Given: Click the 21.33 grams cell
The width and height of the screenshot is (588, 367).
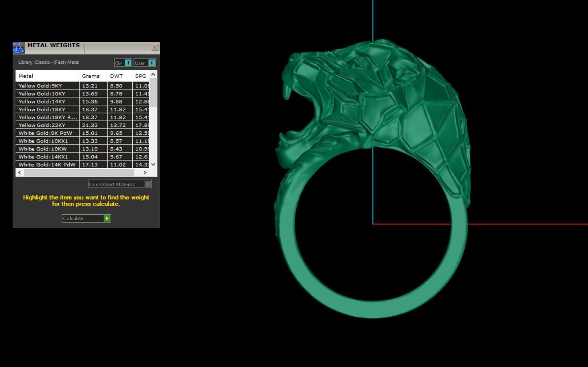Looking at the screenshot, I should pyautogui.click(x=93, y=125).
